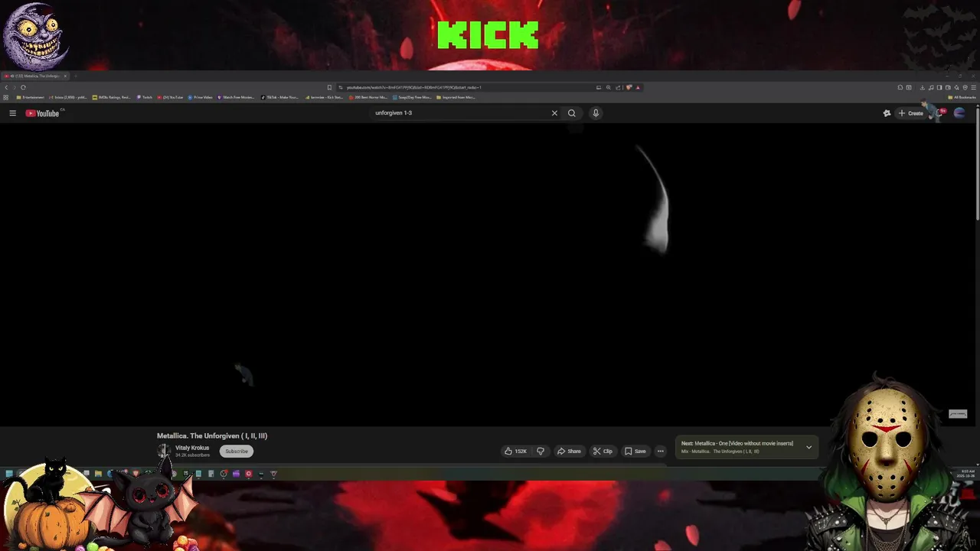
Task: Expand the Next up mix playlist chevron
Action: pos(808,448)
